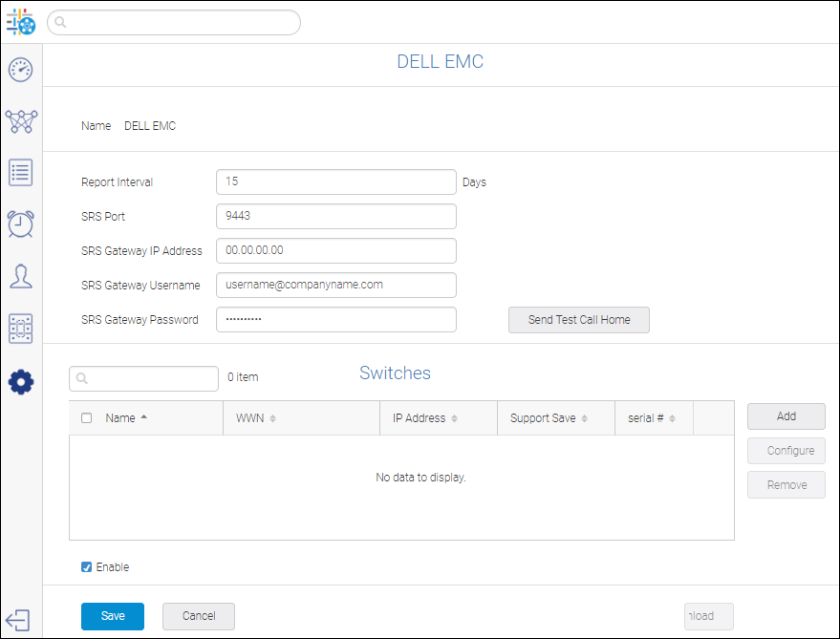Click the Save button

pos(113,616)
